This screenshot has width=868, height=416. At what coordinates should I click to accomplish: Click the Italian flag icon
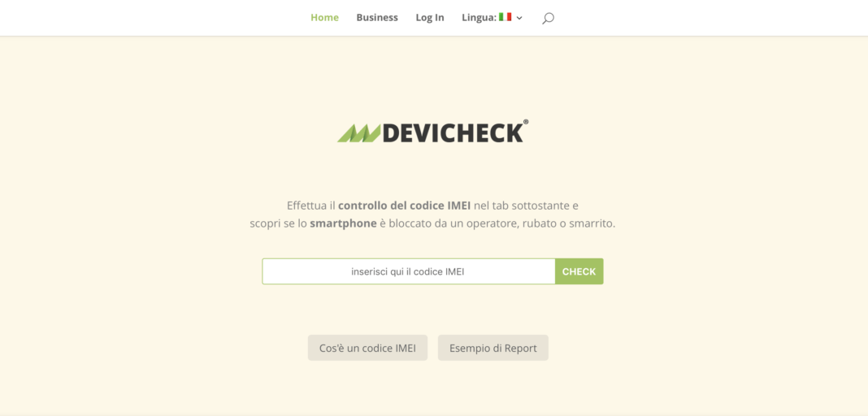tap(505, 17)
